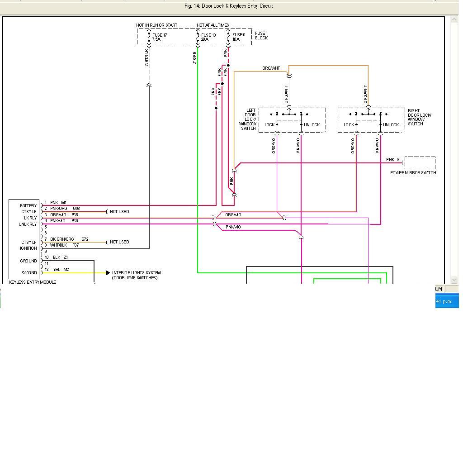This screenshot has width=463, height=476.
Task: Click the 'FUSE 17 7.5A' label
Action: point(160,37)
